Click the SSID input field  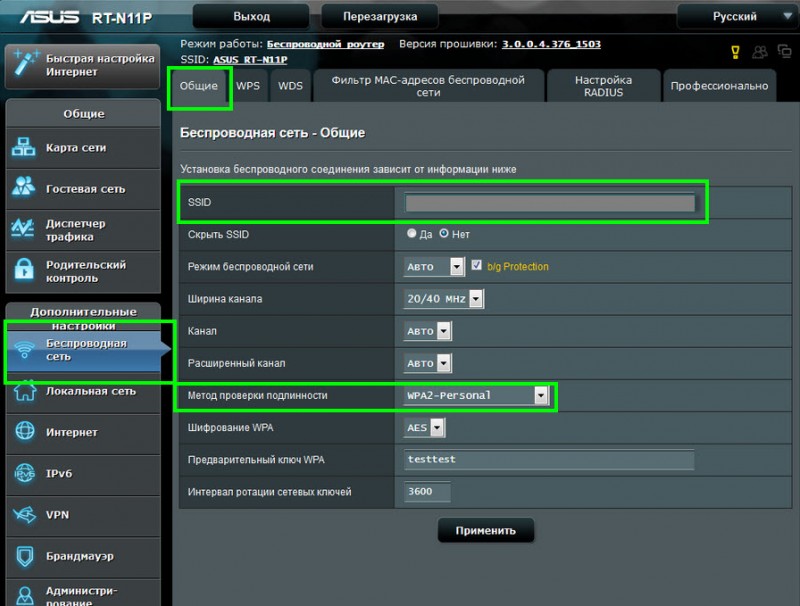(x=549, y=203)
